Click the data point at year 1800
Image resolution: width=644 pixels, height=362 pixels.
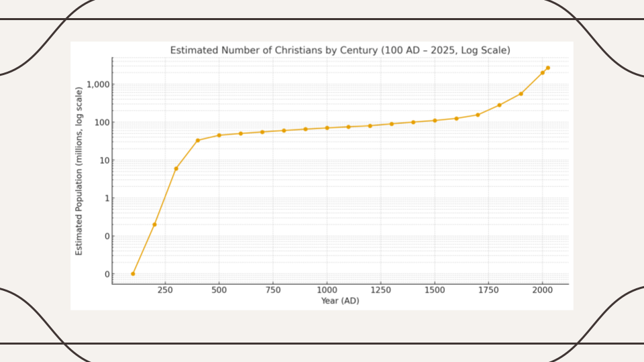(499, 105)
